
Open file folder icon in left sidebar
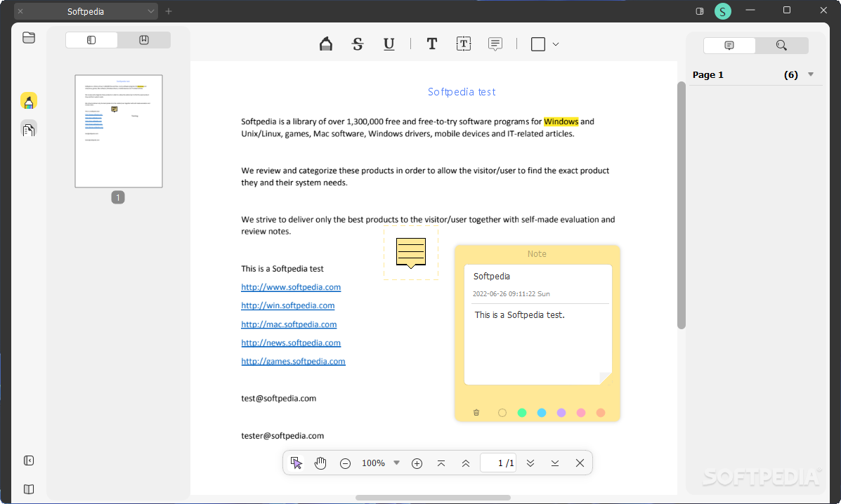(29, 37)
